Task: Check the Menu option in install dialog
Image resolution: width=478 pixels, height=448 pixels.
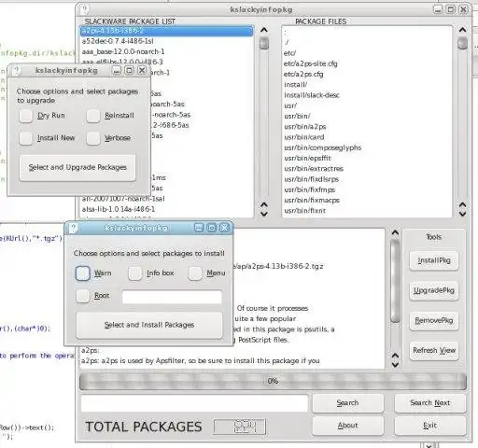Action: pyautogui.click(x=195, y=273)
